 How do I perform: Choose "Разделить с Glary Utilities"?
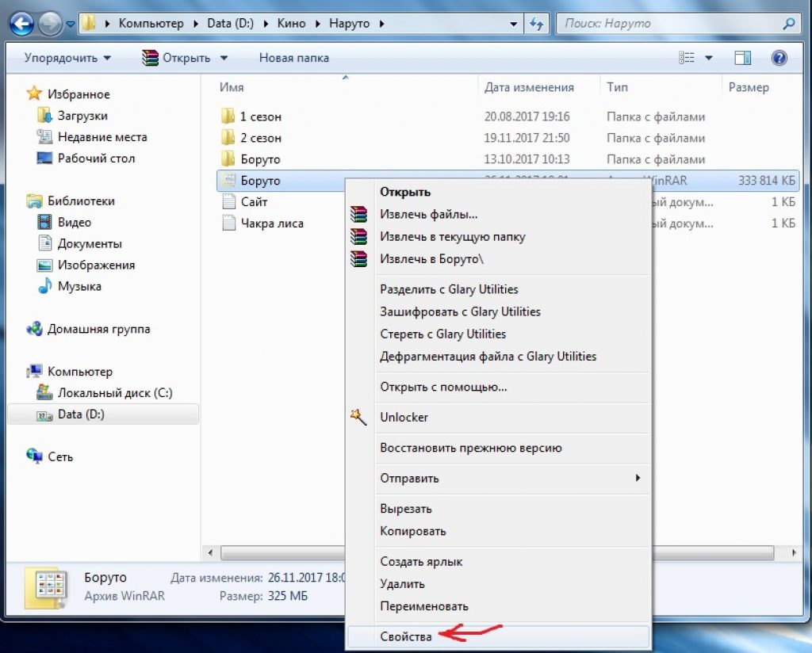click(x=498, y=289)
